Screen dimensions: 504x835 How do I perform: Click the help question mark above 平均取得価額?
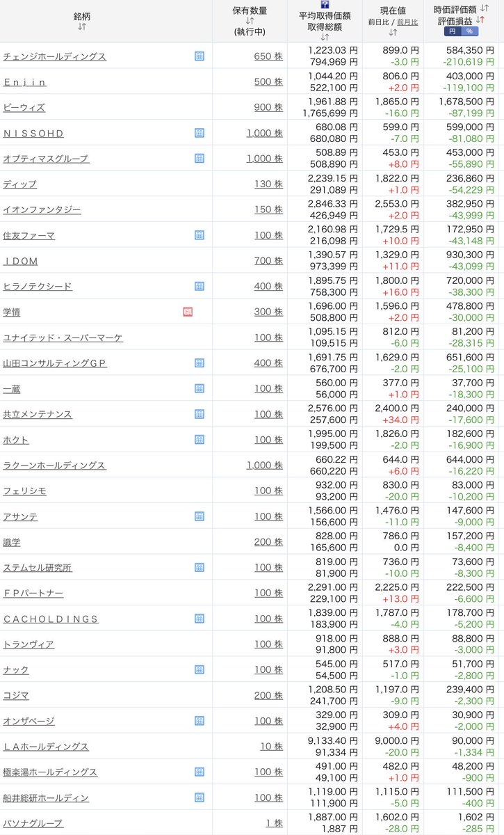[x=325, y=4]
